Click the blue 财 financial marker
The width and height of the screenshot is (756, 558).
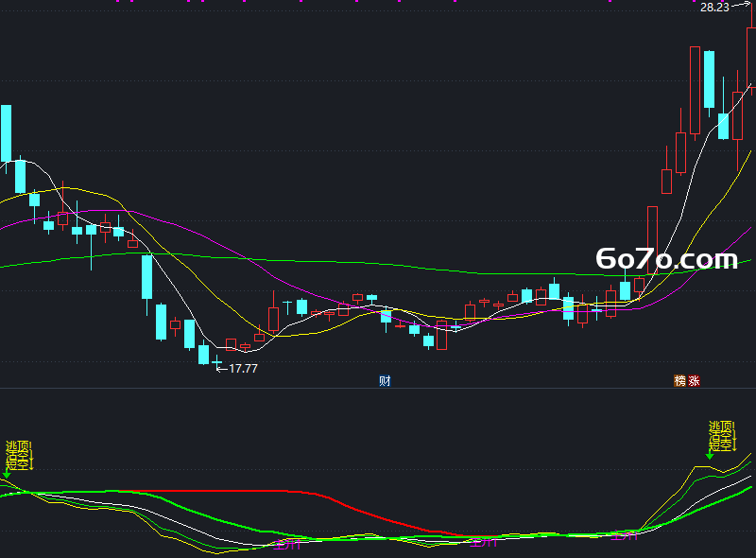[x=385, y=381]
